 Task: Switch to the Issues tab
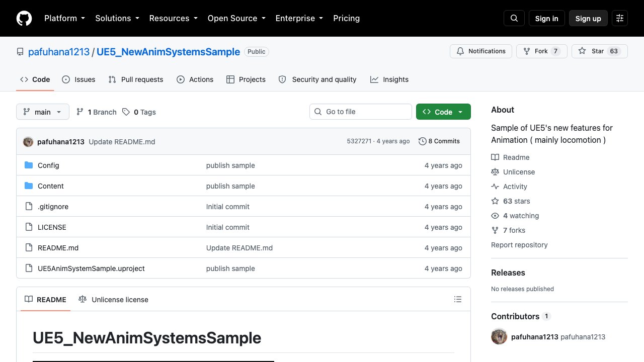[78, 79]
